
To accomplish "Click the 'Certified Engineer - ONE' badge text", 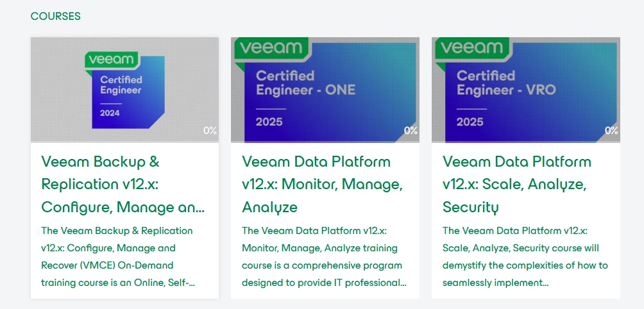I will (x=305, y=83).
